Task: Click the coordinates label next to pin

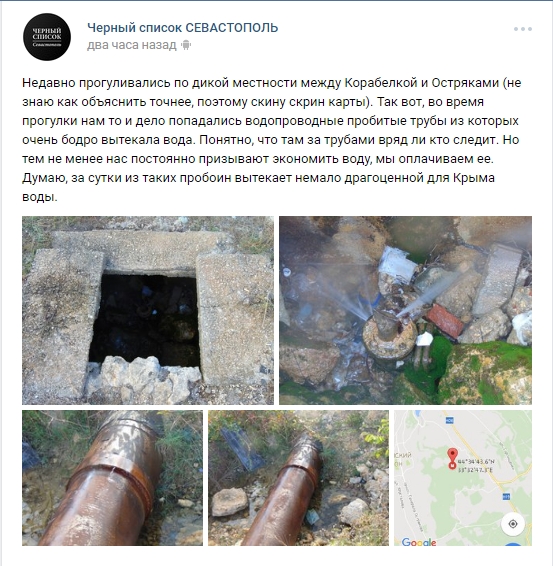Action: (x=476, y=466)
